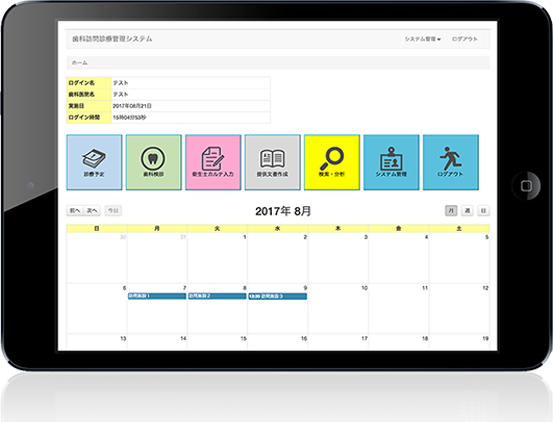Image resolution: width=553 pixels, height=422 pixels.
Task: Select day 1 in the calendar
Action: [217, 258]
